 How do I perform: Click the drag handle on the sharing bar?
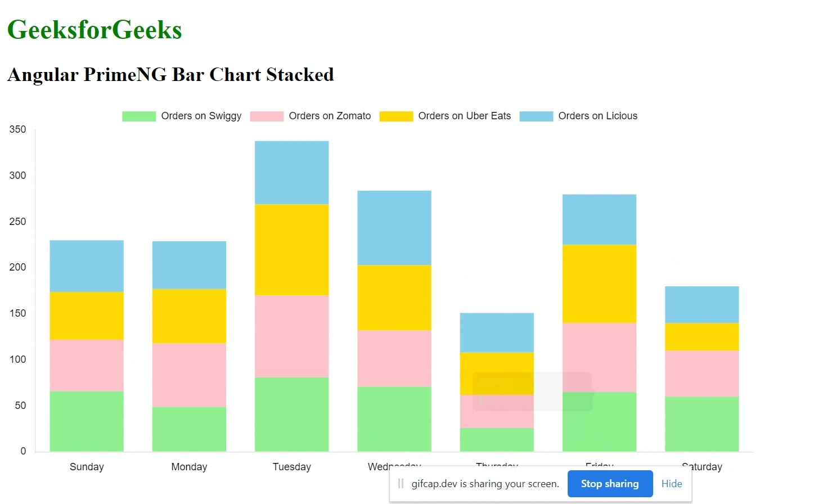401,484
